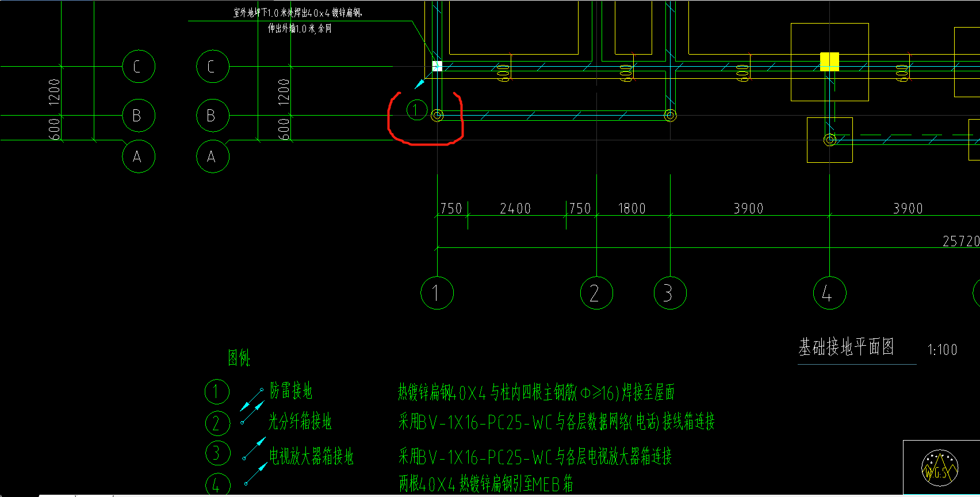980x497 pixels.
Task: Select axis bubble 3 below the dimension lines
Action: pos(670,293)
